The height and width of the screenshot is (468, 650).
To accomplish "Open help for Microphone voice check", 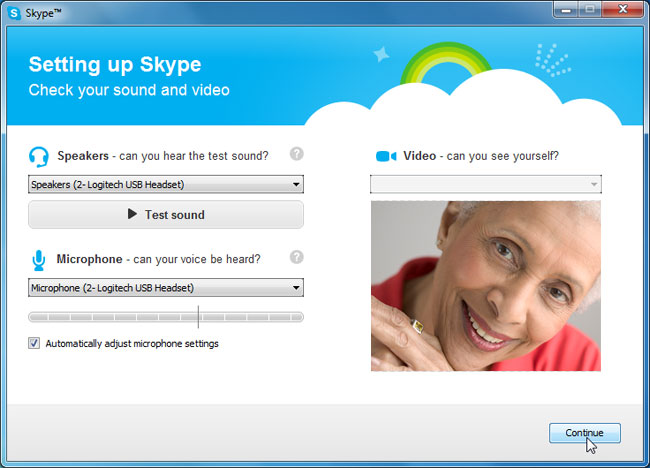I will click(x=296, y=257).
